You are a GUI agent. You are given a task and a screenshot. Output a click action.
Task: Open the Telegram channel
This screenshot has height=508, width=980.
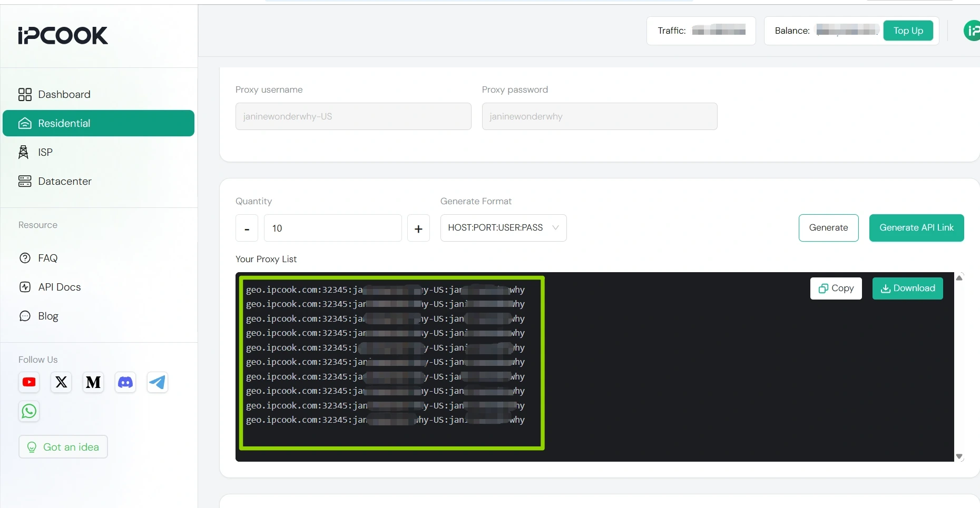157,382
